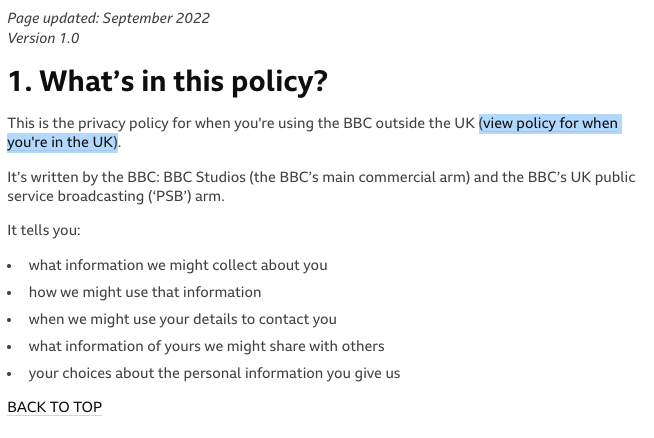Image resolution: width=654 pixels, height=438 pixels.
Task: Click 'what information of yours we might share' item
Action: (x=206, y=346)
